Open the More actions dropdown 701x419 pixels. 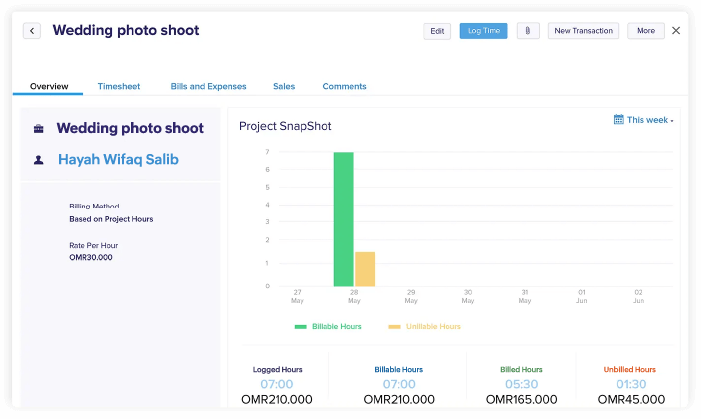coord(646,31)
